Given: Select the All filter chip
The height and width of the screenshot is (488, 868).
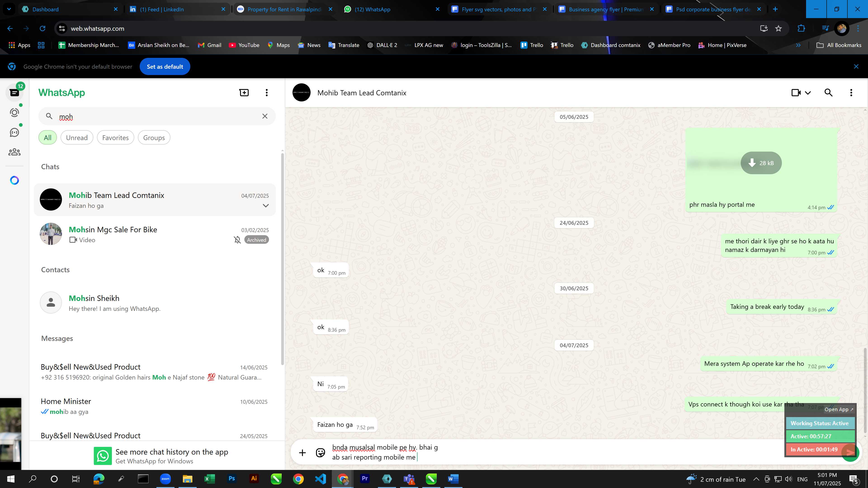Looking at the screenshot, I should point(47,137).
